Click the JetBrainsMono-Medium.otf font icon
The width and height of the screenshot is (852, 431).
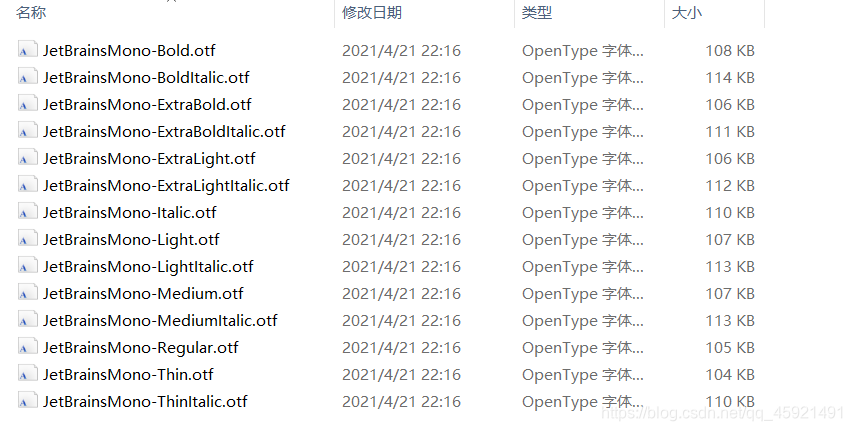click(x=28, y=293)
